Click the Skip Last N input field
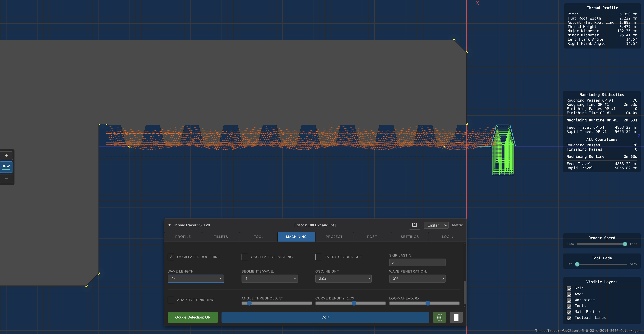644x334 pixels. 417,262
